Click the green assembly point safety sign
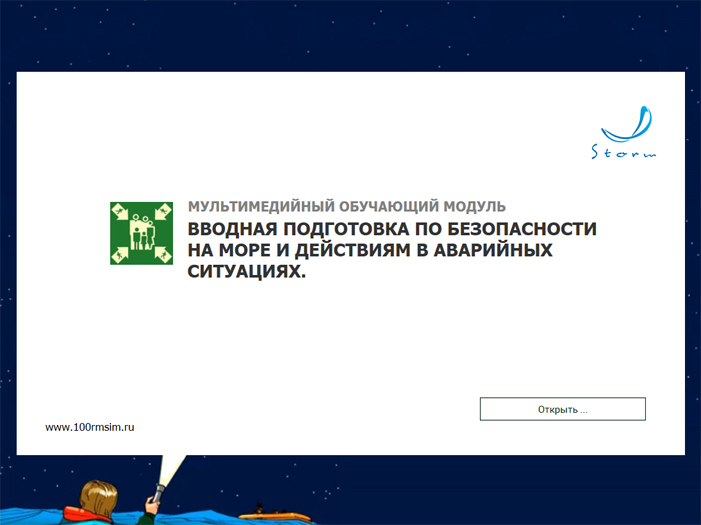This screenshot has width=701, height=525. click(141, 233)
